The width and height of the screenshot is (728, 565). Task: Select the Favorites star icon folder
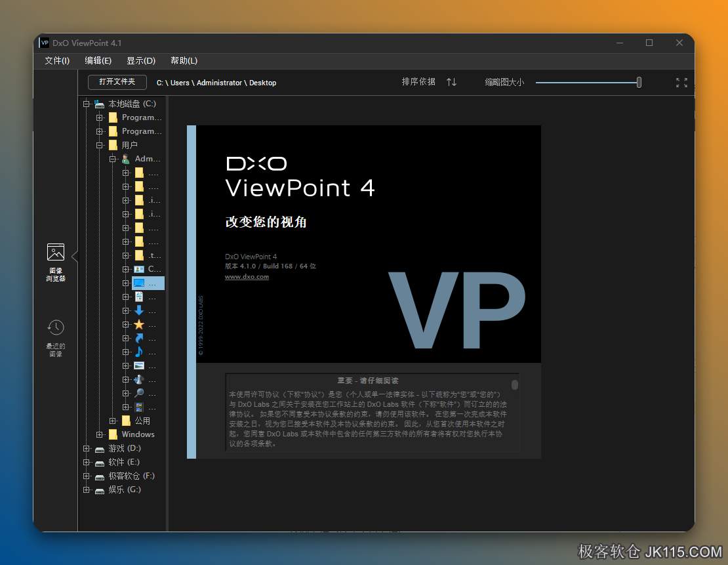click(x=139, y=324)
